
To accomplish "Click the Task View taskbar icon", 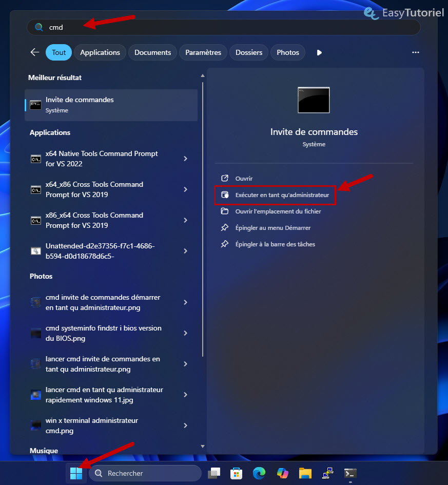I will tap(214, 473).
